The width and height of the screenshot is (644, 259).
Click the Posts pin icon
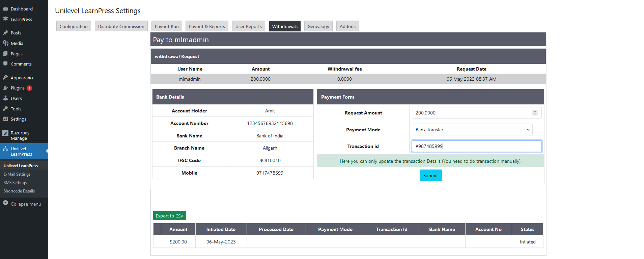pyautogui.click(x=5, y=33)
